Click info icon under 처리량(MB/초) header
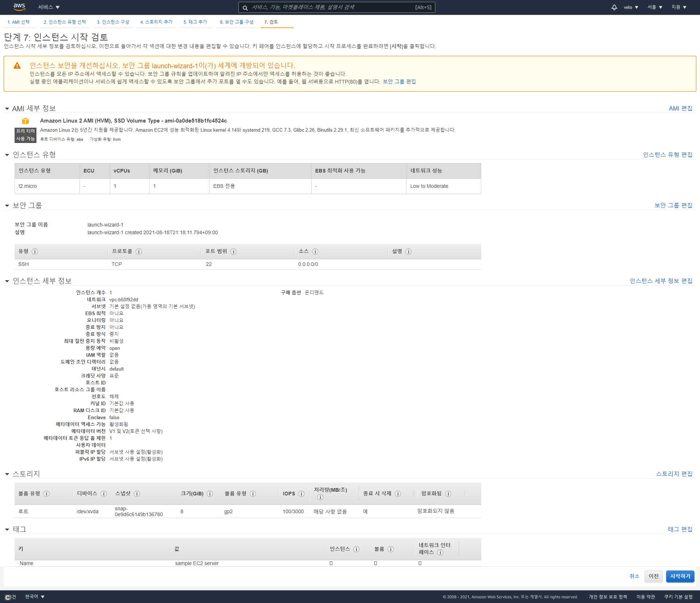Image resolution: width=700 pixels, height=603 pixels. coord(320,497)
